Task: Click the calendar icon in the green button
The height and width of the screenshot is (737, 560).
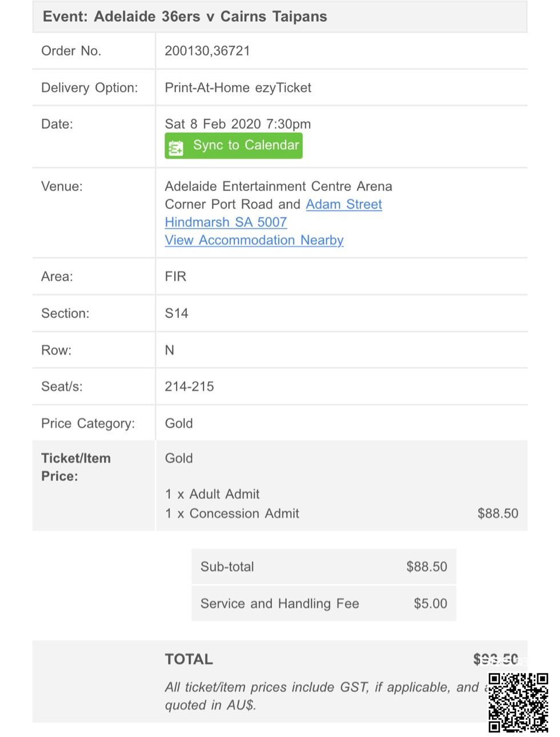Action: click(x=176, y=148)
